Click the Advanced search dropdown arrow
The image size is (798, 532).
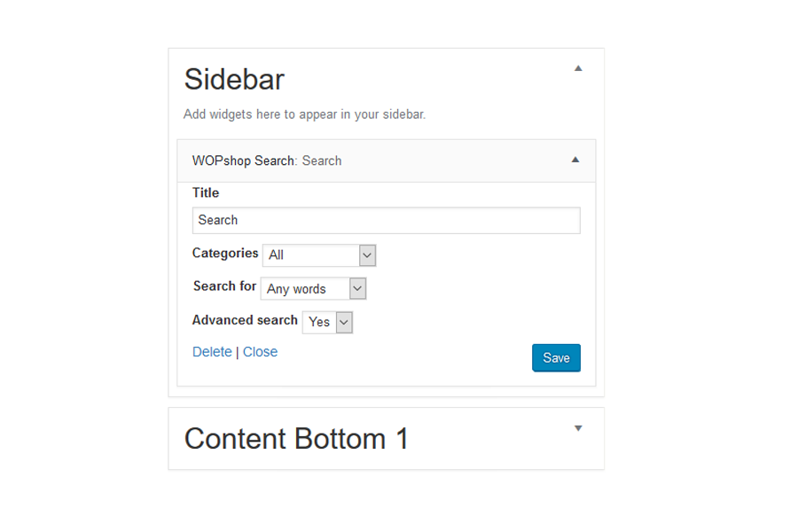pyautogui.click(x=345, y=322)
